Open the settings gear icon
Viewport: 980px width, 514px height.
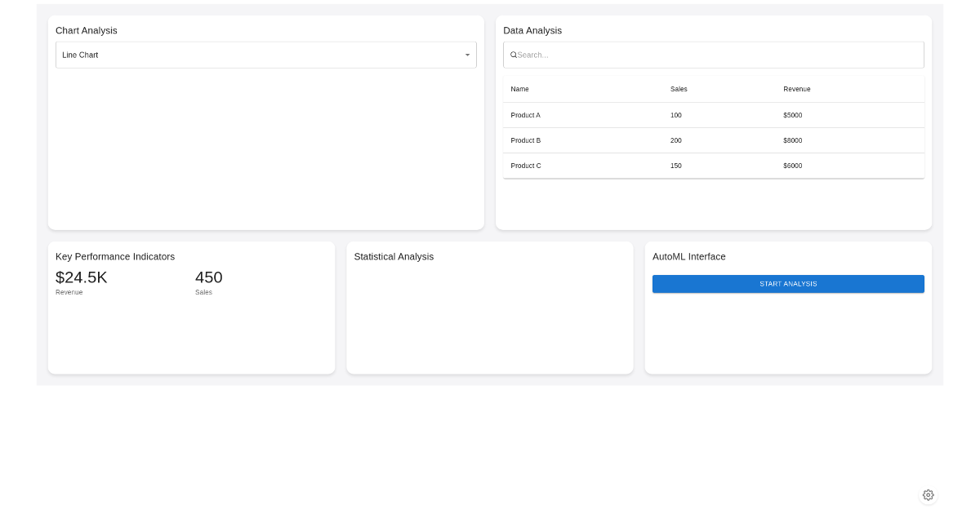coord(929,494)
